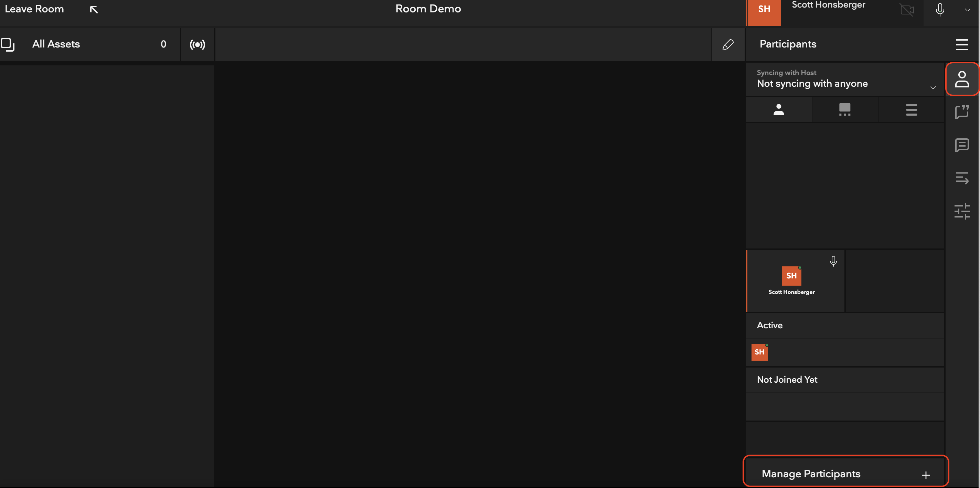The image size is (980, 488).
Task: Open the chevron beside the microphone icon
Action: click(968, 10)
